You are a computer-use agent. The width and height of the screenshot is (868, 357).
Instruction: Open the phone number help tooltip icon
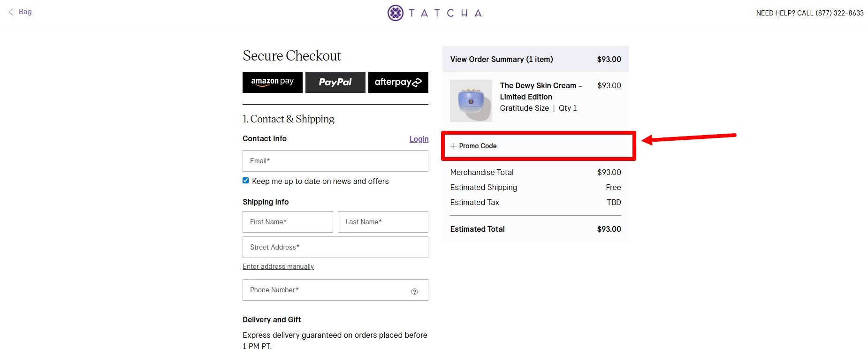414,291
